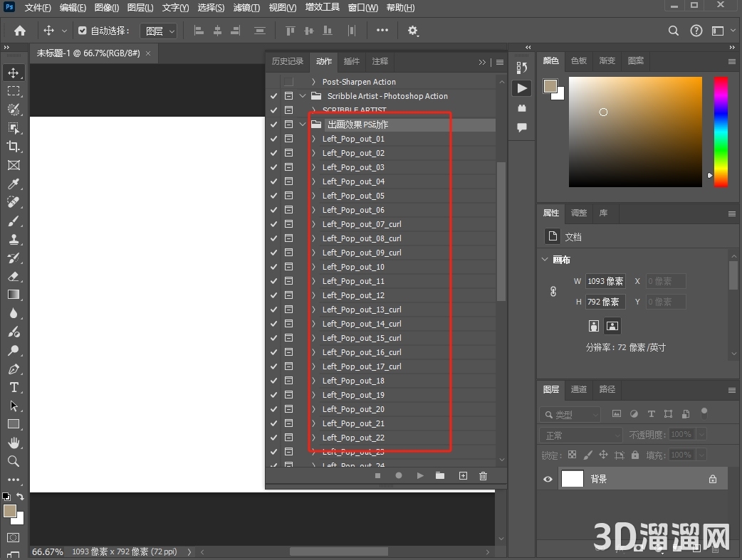Click the delete trash icon in Actions panel
This screenshot has height=560, width=742.
tap(484, 475)
